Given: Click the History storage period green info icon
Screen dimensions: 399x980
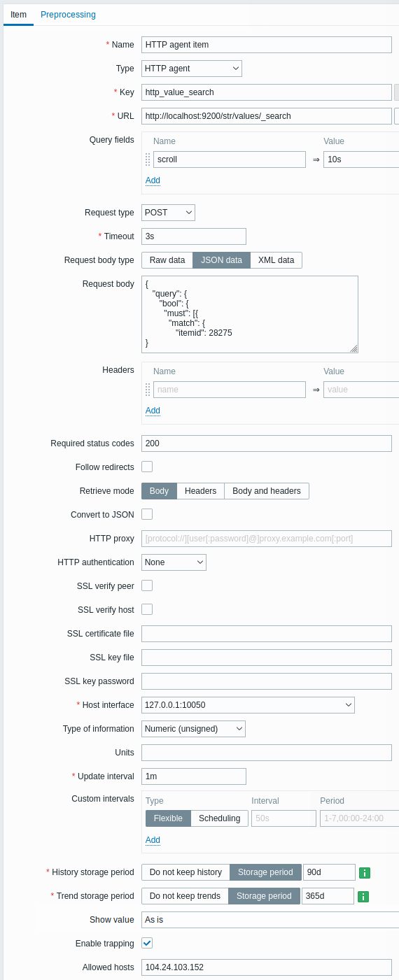Looking at the screenshot, I should click(365, 872).
